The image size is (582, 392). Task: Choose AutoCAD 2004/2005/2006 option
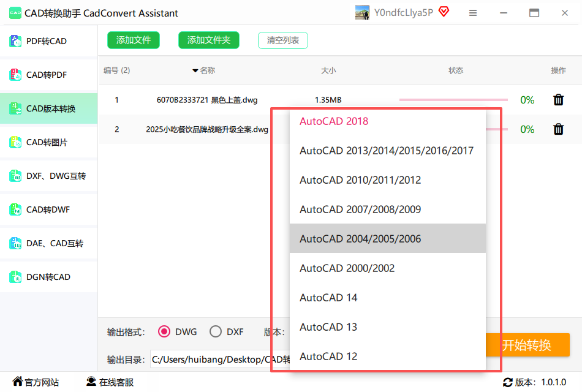388,239
